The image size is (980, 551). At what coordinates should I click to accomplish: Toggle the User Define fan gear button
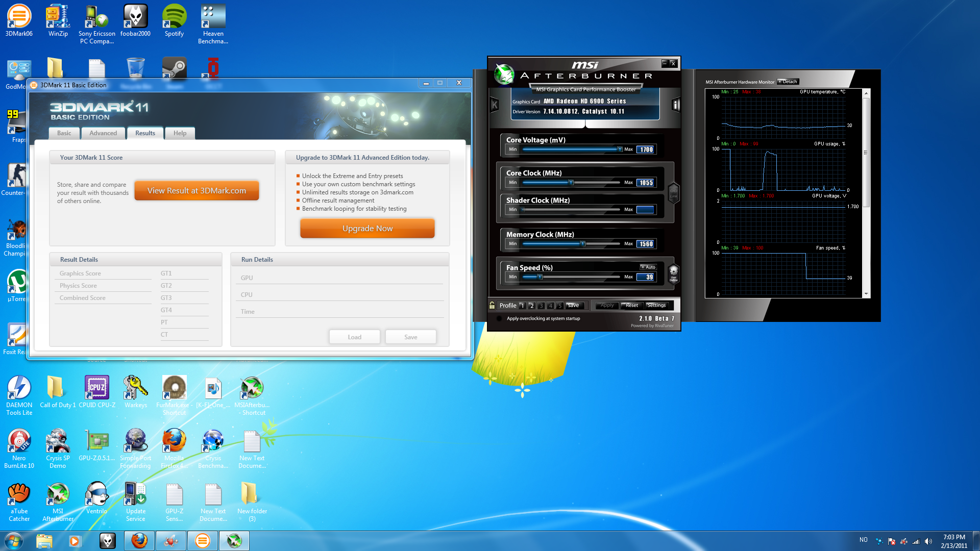674,273
